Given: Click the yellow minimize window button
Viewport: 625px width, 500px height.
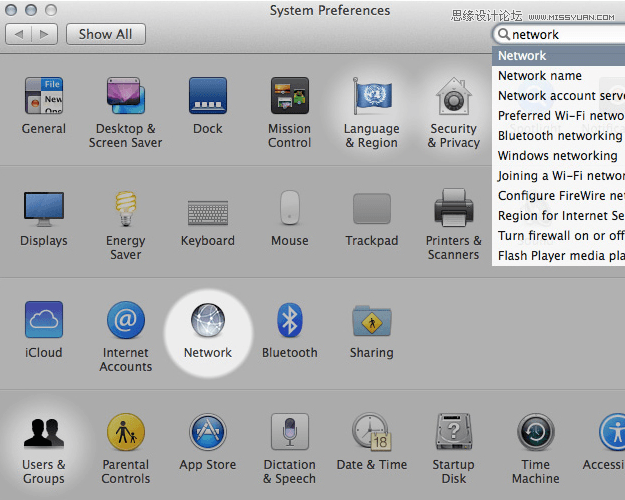Looking at the screenshot, I should [x=31, y=10].
